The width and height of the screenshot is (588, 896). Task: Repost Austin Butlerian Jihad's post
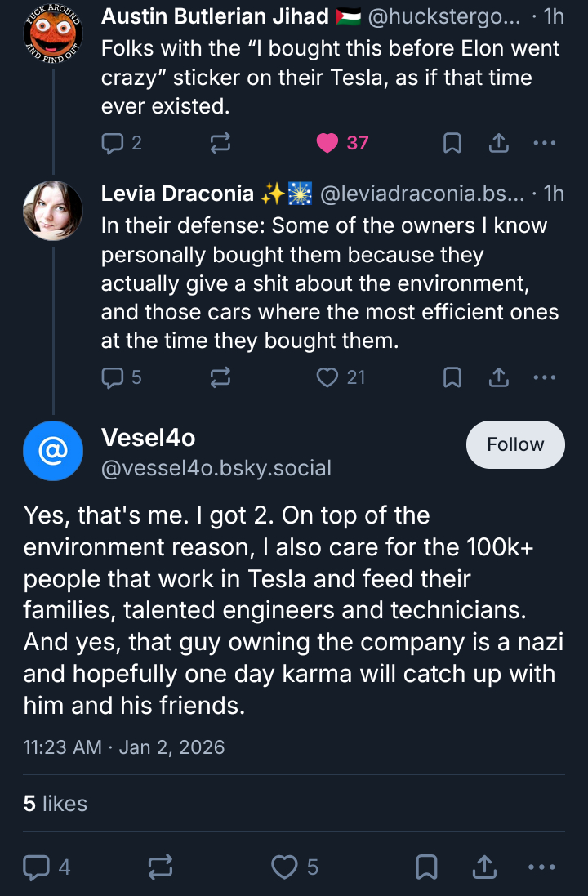(220, 144)
